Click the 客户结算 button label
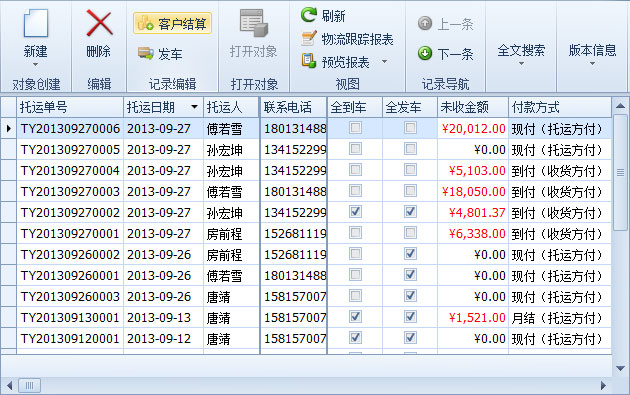This screenshot has height=395, width=630. click(182, 24)
